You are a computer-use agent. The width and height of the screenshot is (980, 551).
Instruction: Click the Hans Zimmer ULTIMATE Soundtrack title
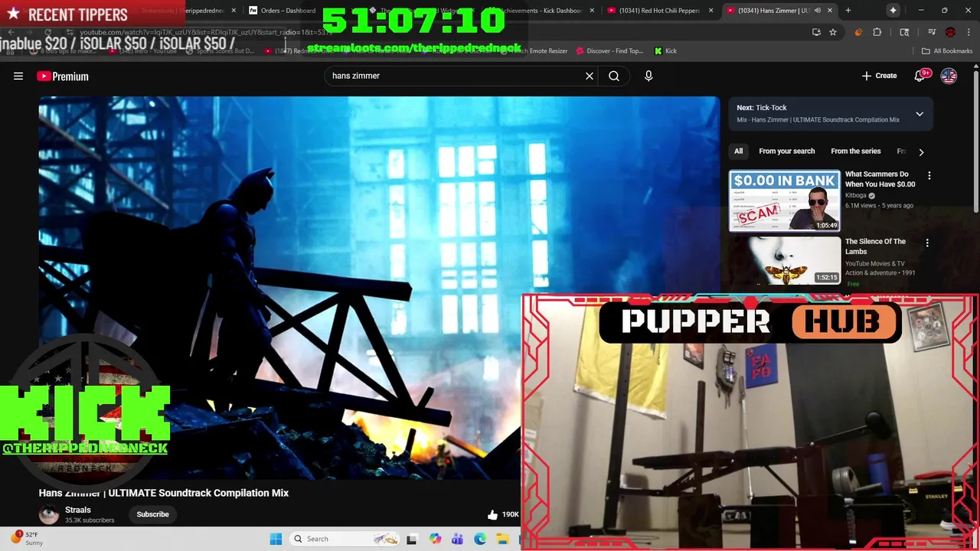tap(164, 493)
